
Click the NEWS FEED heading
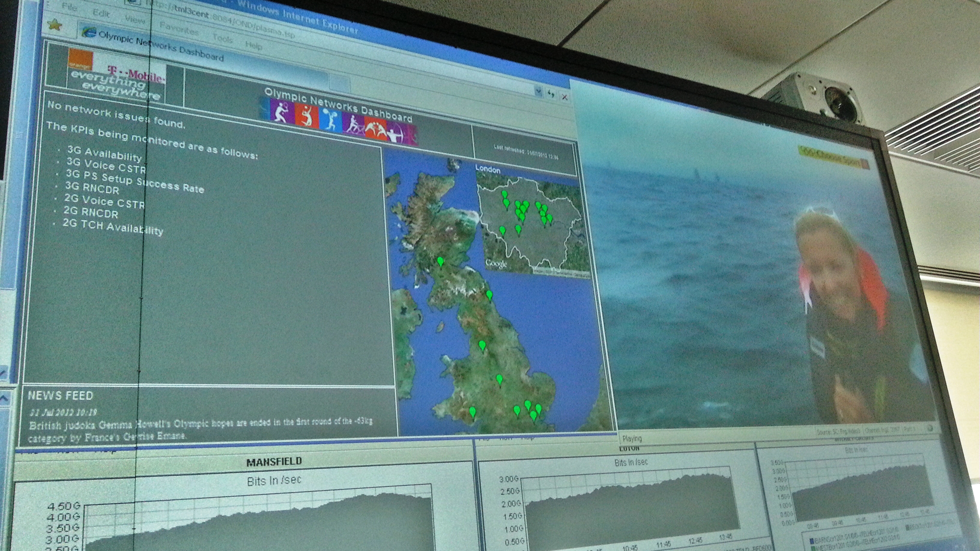point(60,396)
